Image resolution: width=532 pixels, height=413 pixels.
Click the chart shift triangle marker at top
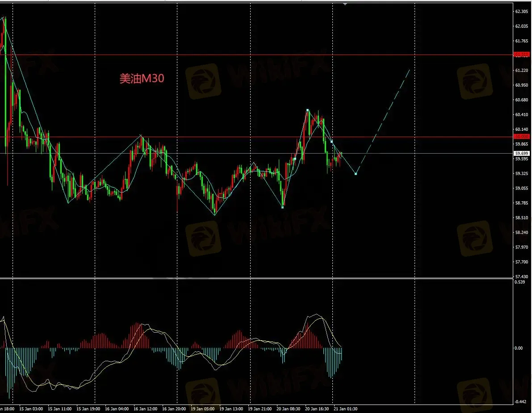click(345, 4)
